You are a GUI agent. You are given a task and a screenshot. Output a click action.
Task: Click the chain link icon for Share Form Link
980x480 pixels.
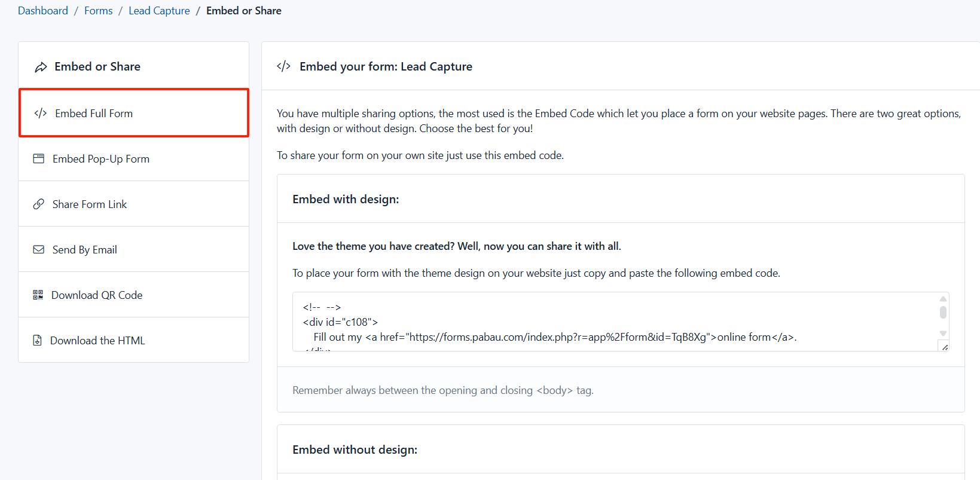(x=39, y=204)
